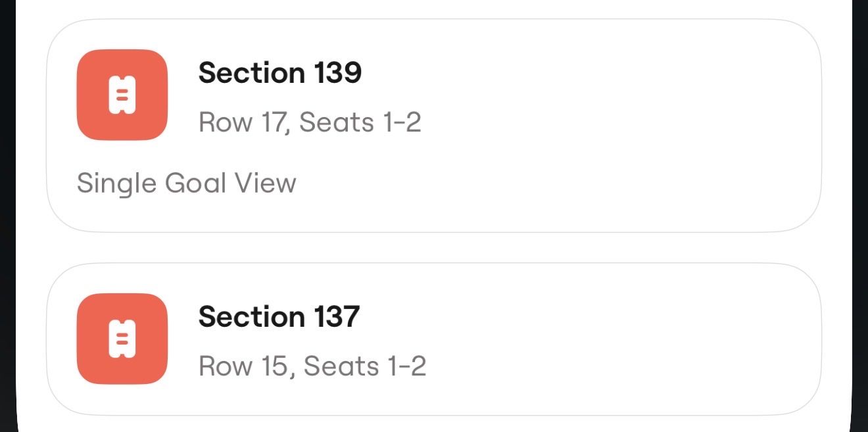Click the white gap between the two cards
The height and width of the screenshot is (432, 868).
[434, 248]
